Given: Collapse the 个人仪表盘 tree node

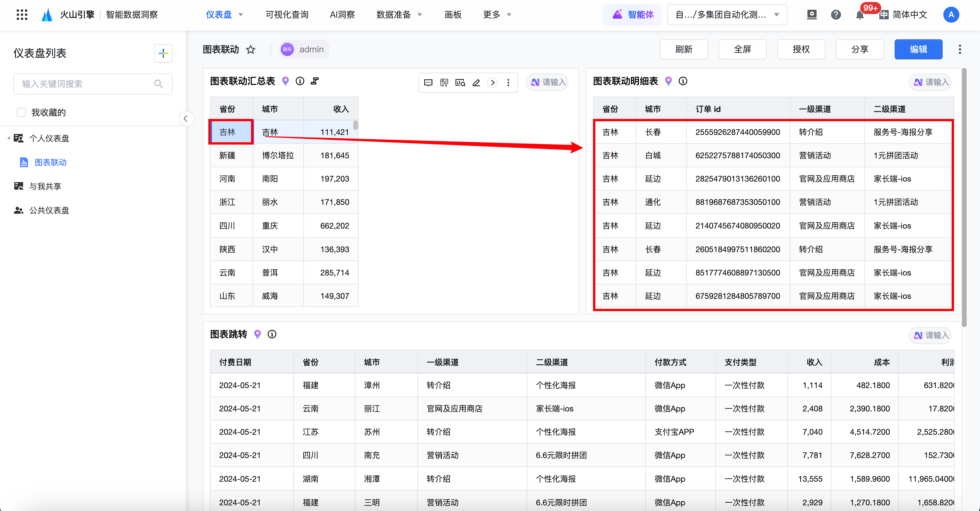Looking at the screenshot, I should point(8,138).
